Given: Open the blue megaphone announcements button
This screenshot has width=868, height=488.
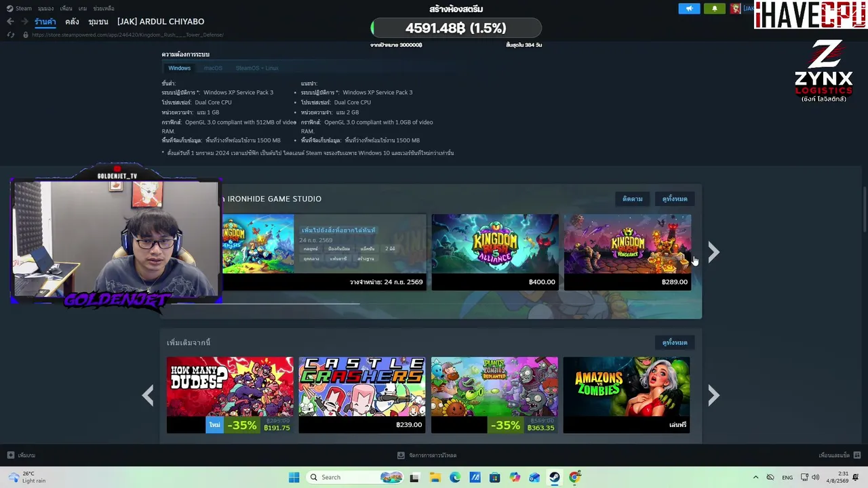Looking at the screenshot, I should 689,8.
